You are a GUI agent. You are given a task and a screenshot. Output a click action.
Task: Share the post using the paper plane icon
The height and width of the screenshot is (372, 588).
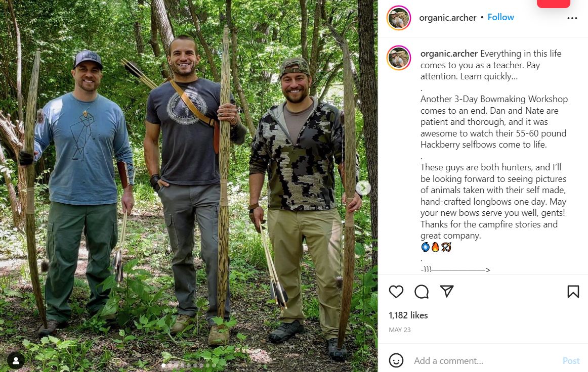447,292
